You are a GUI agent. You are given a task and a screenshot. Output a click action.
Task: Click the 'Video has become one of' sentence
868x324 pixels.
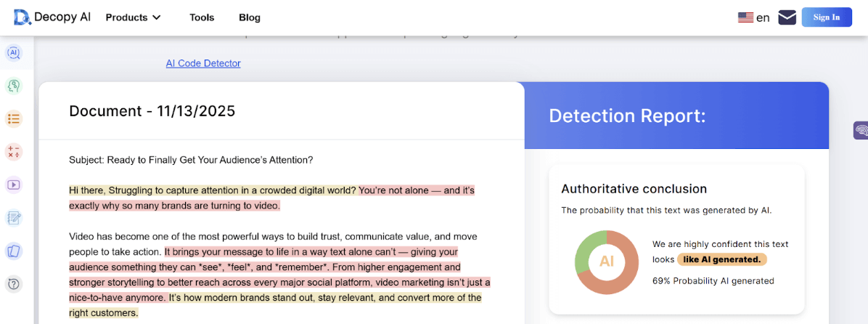pos(273,243)
